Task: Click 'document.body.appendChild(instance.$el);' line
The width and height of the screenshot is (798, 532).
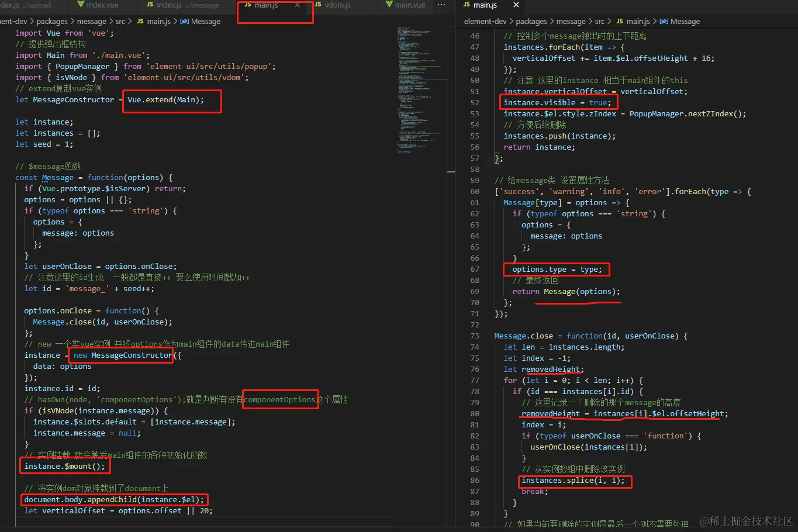Action: point(114,499)
